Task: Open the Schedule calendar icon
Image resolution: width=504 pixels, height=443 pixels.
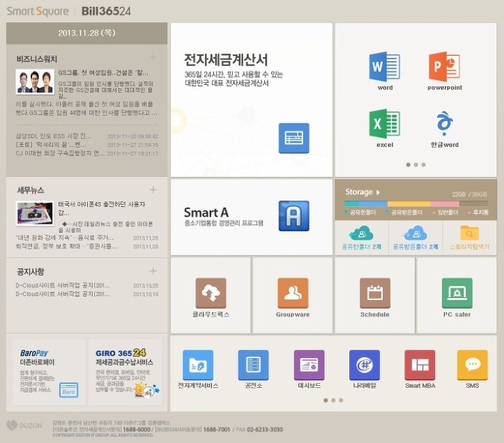Action: 374,293
